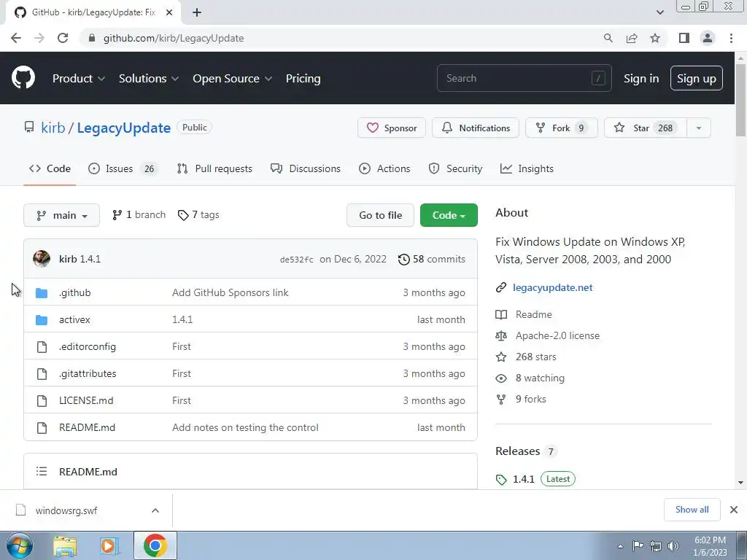This screenshot has height=560, width=747.
Task: Expand the Product menu
Action: [79, 79]
